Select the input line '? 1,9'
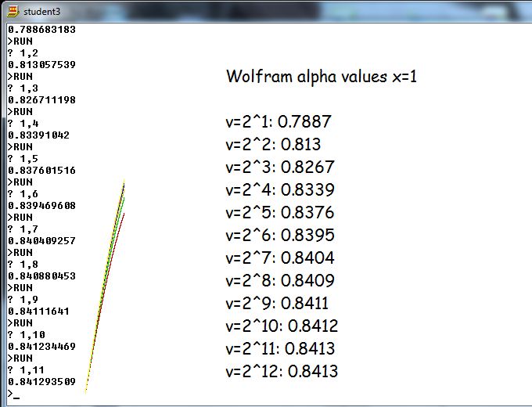Image resolution: width=532 pixels, height=407 pixels. click(23, 300)
